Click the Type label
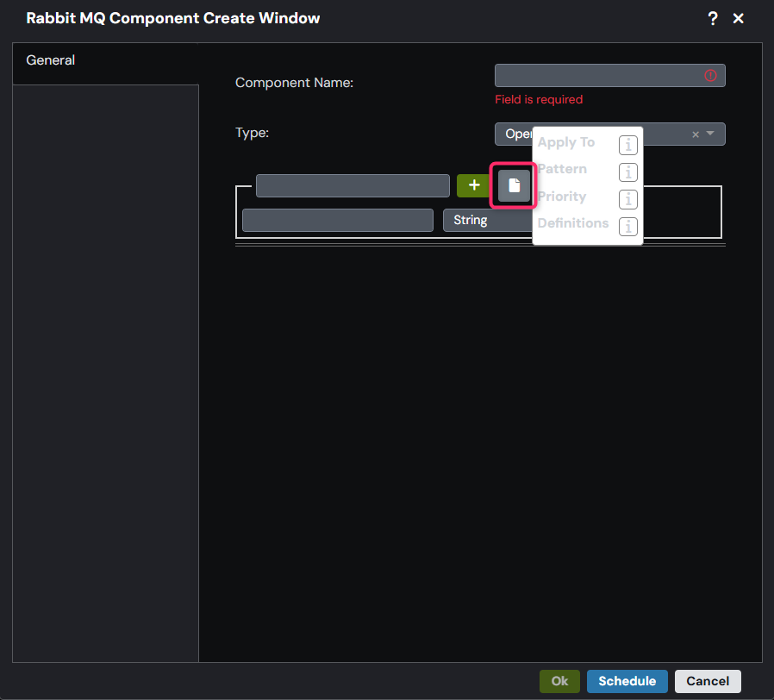Screen dimensions: 774x700 252,133
